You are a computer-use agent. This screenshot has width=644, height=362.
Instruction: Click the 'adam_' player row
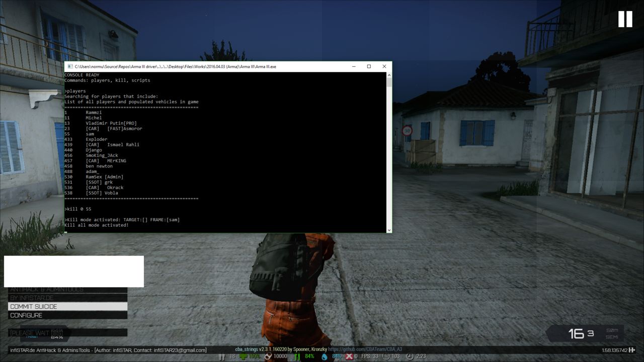[x=82, y=171]
